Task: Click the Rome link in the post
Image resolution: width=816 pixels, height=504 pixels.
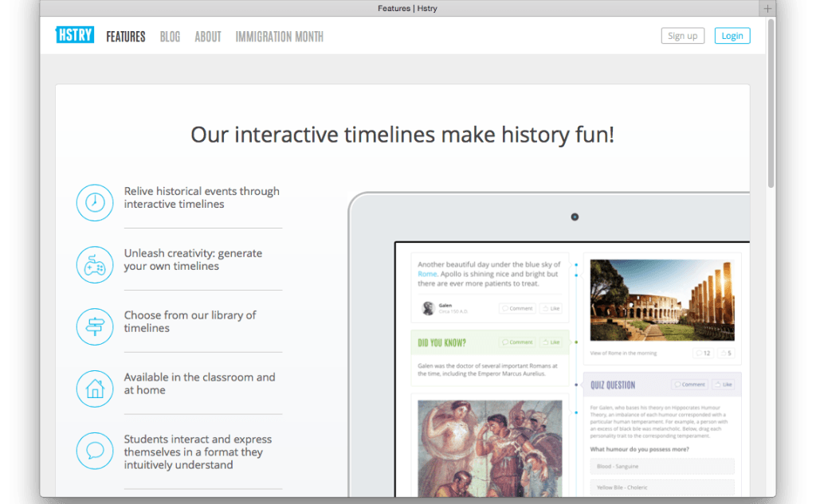Action: coord(427,274)
